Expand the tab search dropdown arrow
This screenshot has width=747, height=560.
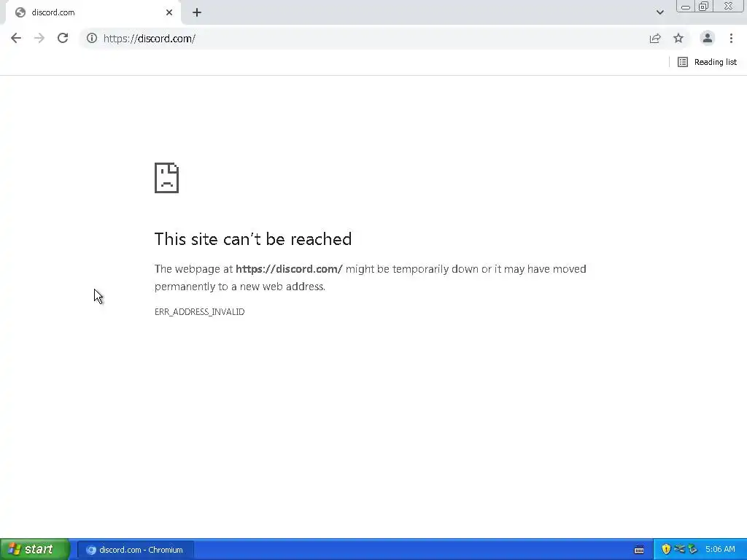click(659, 12)
